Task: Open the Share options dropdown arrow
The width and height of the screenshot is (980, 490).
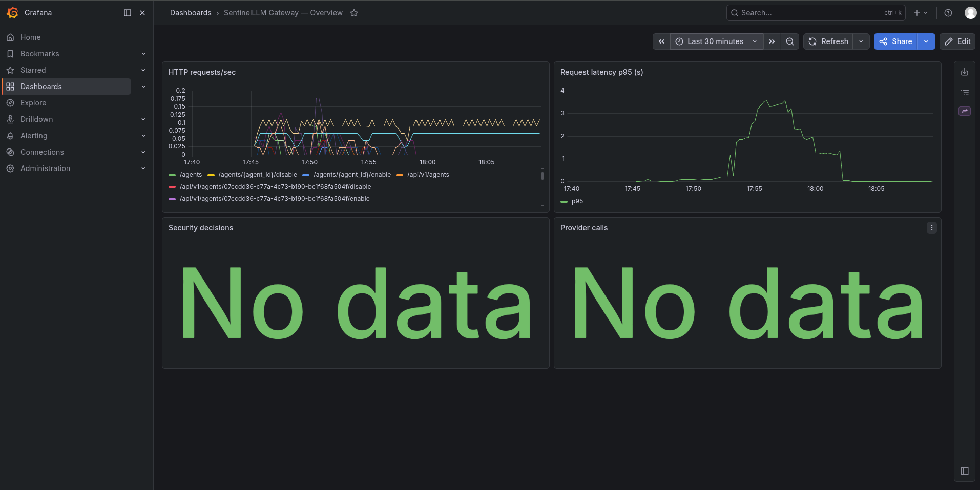Action: click(x=926, y=41)
